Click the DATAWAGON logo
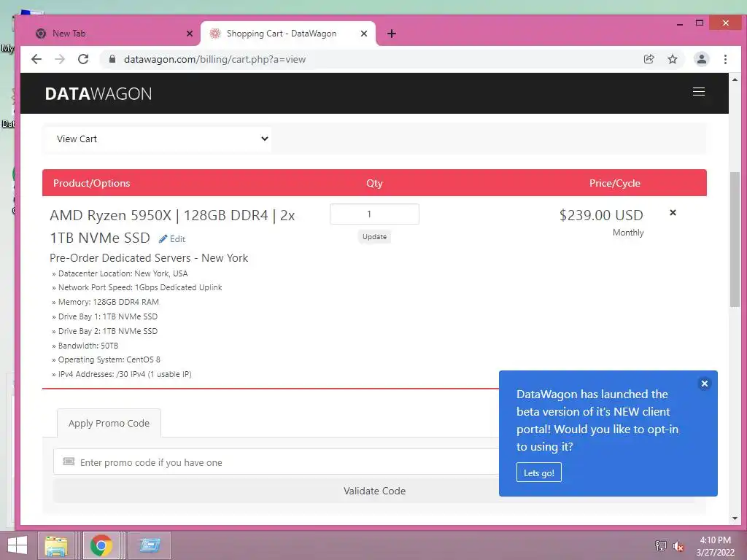Image resolution: width=747 pixels, height=560 pixels. point(98,94)
